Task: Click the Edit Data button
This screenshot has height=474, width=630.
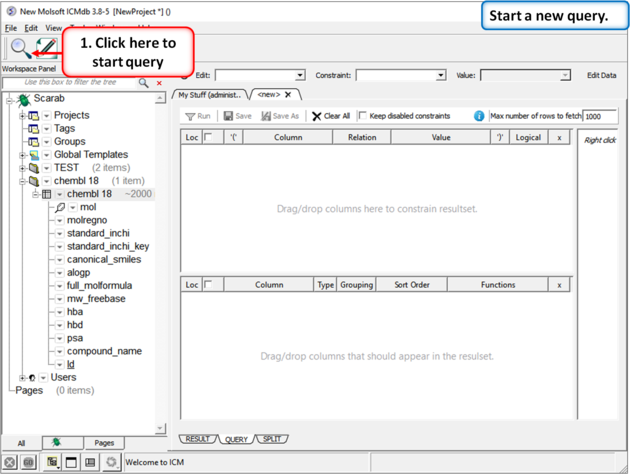Action: 601,75
